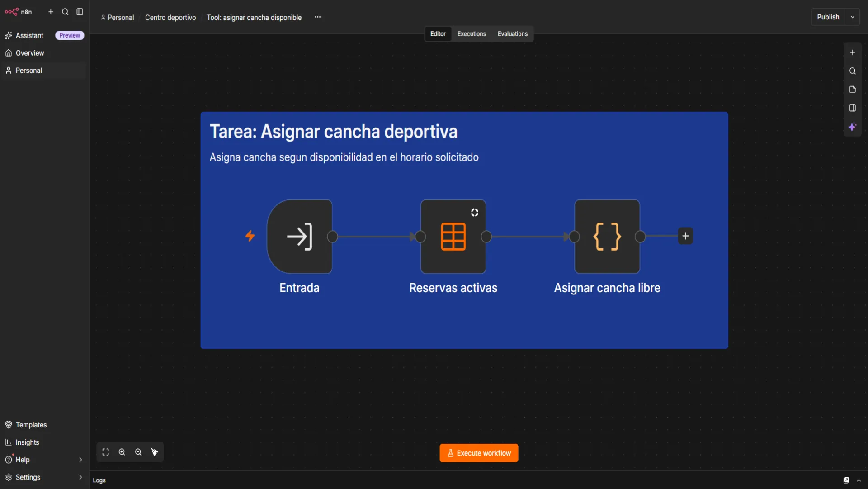Expand logs panel with chevron
Image resolution: width=868 pixels, height=489 pixels.
click(859, 480)
